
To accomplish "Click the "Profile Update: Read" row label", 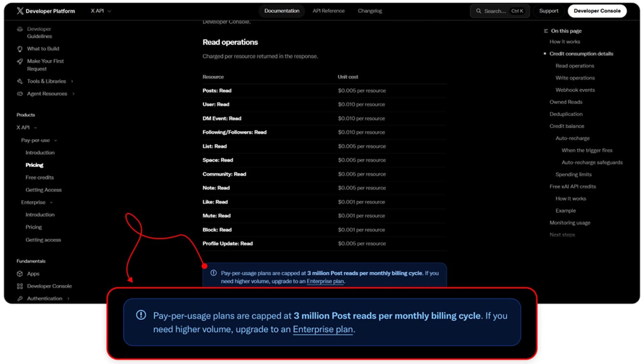I will (228, 244).
